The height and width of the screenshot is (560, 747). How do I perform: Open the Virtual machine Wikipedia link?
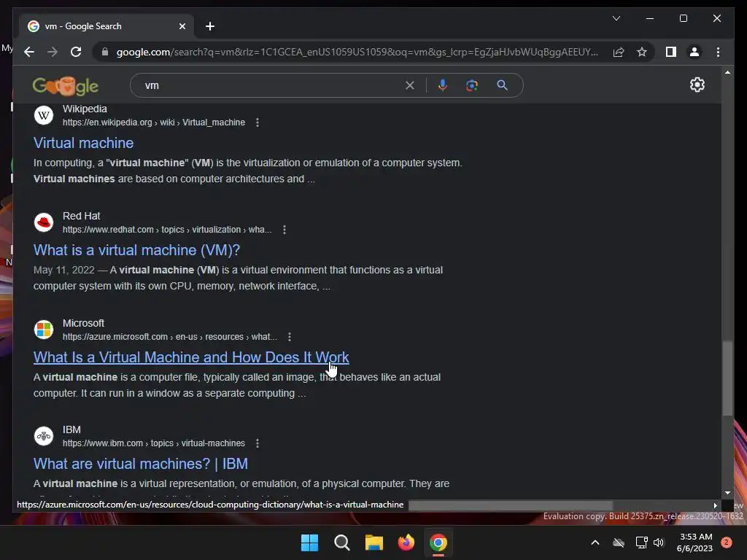83,143
